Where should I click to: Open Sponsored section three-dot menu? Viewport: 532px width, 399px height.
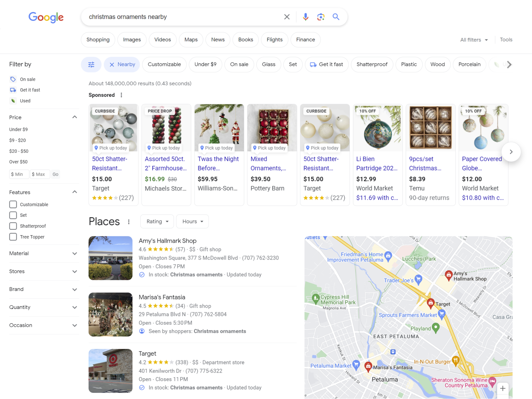click(121, 95)
